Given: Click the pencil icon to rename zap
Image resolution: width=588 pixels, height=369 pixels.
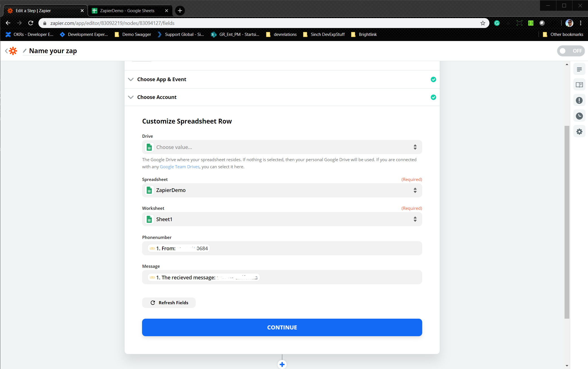Looking at the screenshot, I should click(25, 51).
